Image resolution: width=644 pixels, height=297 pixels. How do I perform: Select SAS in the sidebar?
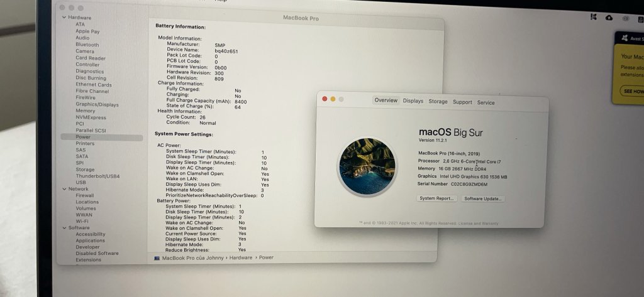[80, 149]
